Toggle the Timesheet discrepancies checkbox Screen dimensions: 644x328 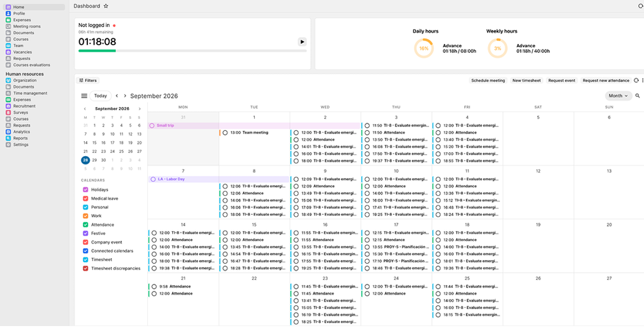pos(86,268)
